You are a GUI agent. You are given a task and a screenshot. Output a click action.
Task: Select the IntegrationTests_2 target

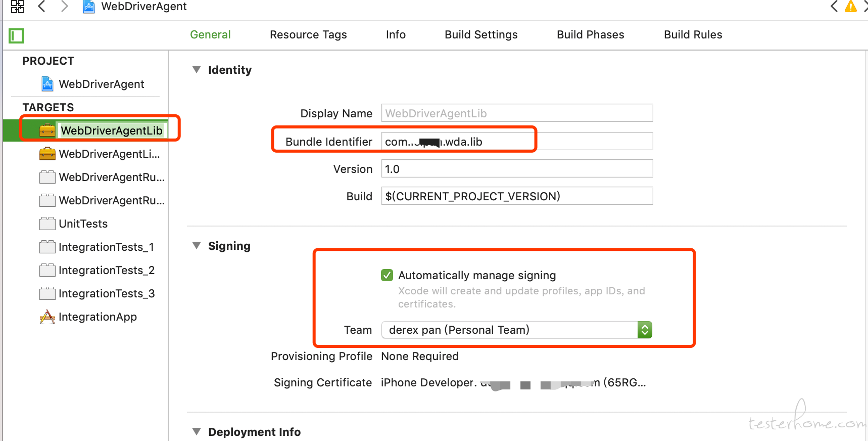click(x=107, y=270)
